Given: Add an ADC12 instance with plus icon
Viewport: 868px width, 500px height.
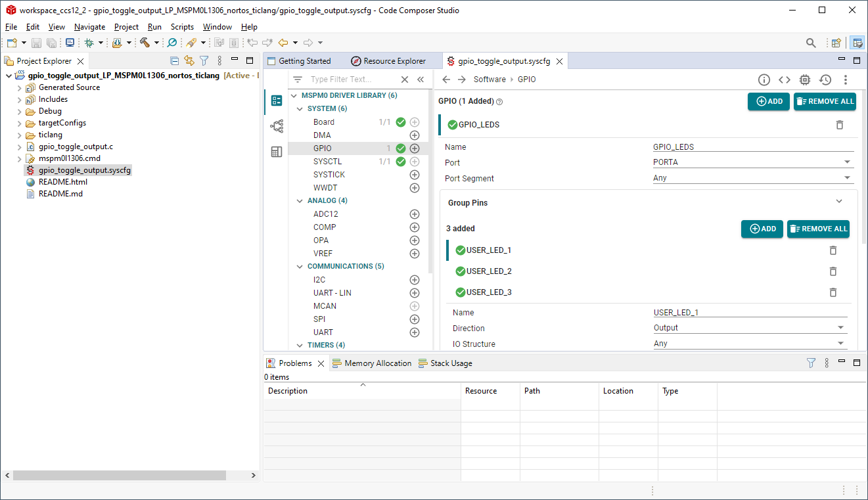Looking at the screenshot, I should coord(415,214).
